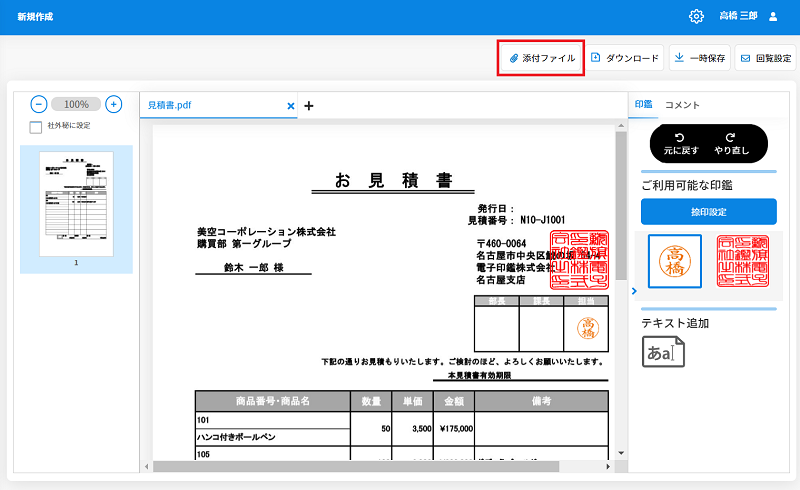Click the 単価 column header
This screenshot has height=490, width=800.
[x=412, y=401]
